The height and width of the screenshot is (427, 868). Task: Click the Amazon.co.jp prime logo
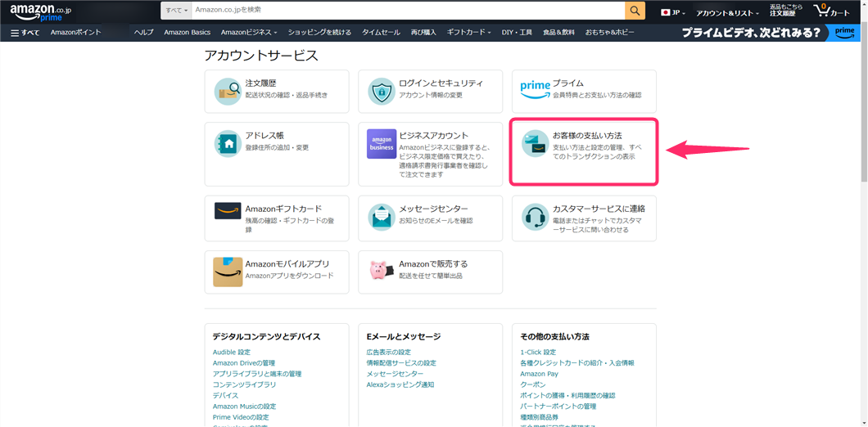click(x=40, y=11)
